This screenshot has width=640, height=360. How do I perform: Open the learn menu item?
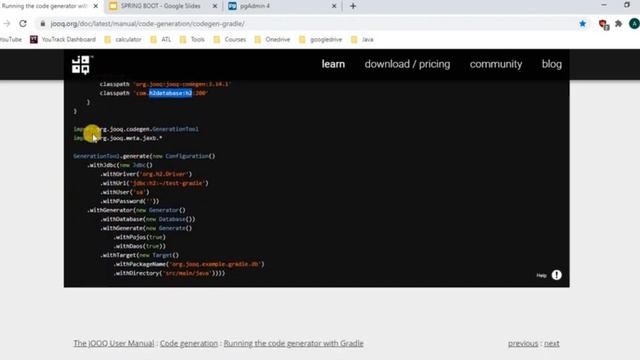click(x=333, y=64)
